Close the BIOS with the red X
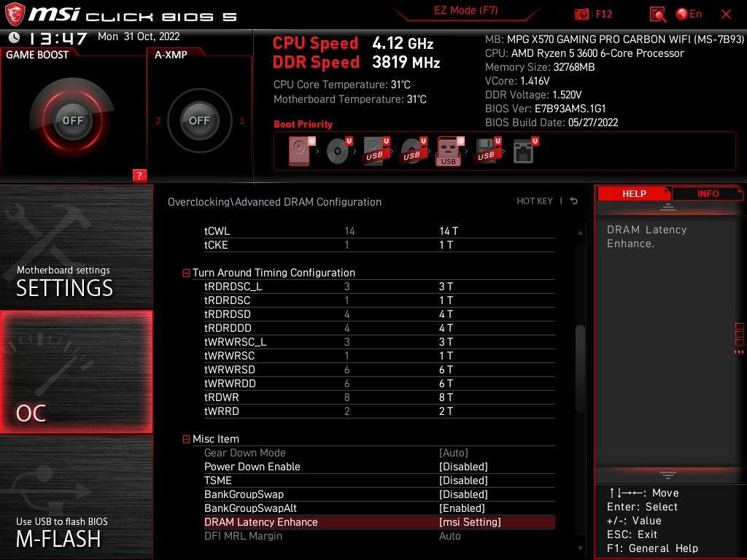Screen dimensions: 747x560 (726, 14)
